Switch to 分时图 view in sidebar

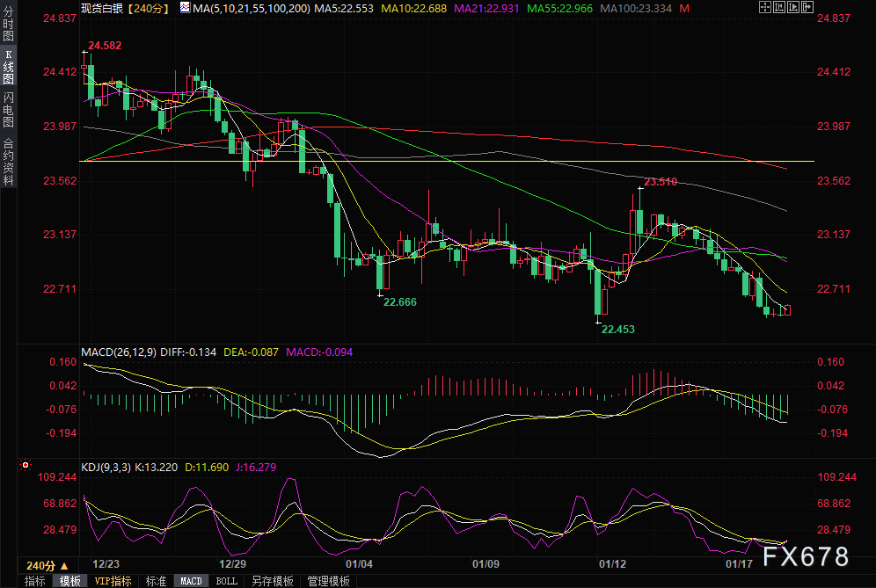click(x=9, y=22)
